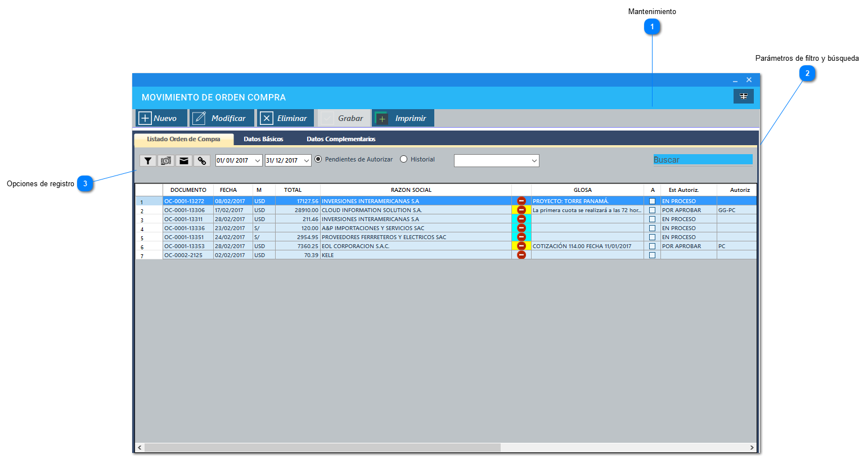Image resolution: width=868 pixels, height=458 pixels.
Task: Select document OC-0002-2125 cell
Action: [x=188, y=255]
